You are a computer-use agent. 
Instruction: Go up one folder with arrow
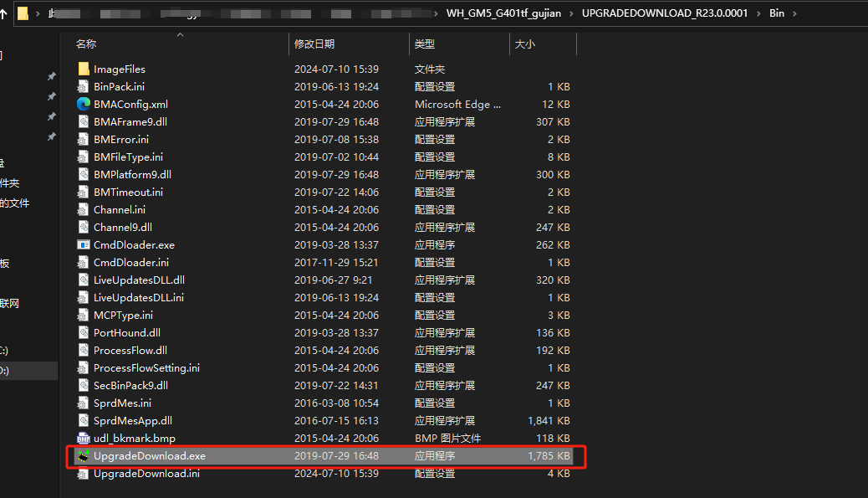point(3,13)
